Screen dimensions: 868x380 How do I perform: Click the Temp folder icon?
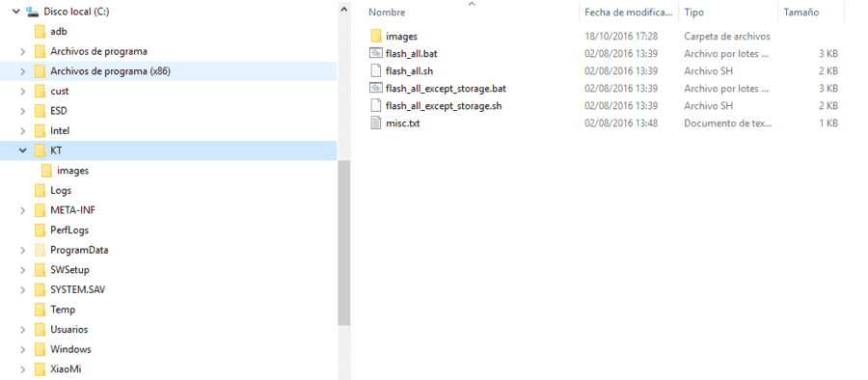(x=40, y=310)
